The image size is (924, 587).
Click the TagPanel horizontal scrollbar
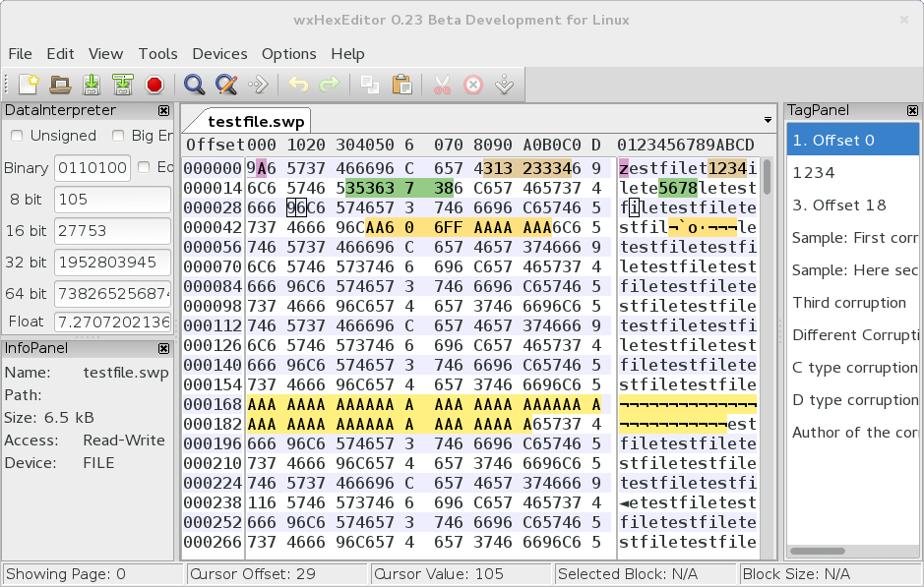click(x=818, y=551)
